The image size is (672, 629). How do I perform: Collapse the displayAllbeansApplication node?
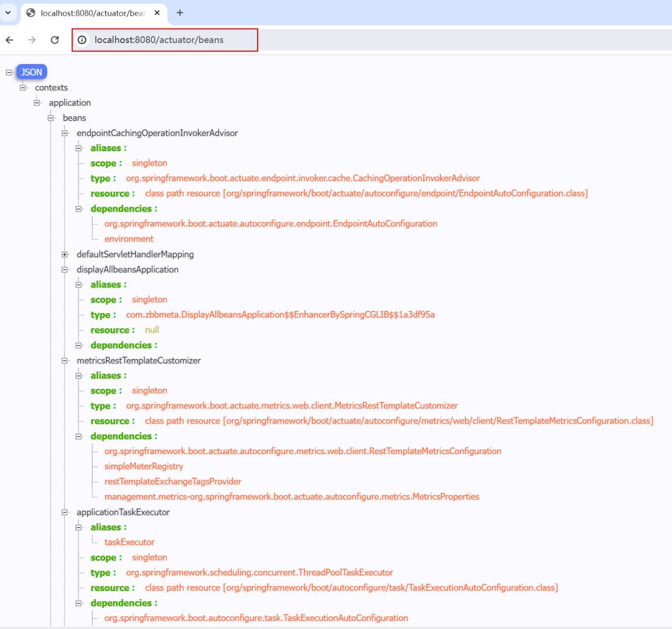65,269
